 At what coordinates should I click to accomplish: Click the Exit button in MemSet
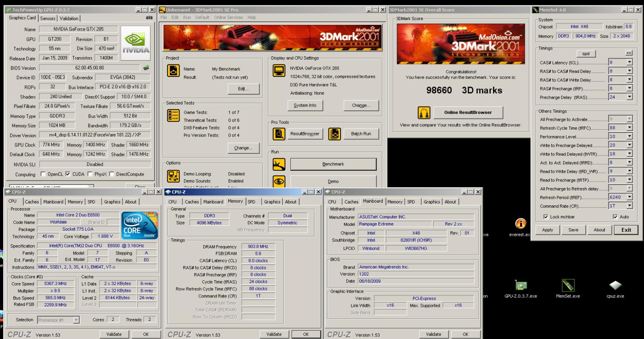626,230
